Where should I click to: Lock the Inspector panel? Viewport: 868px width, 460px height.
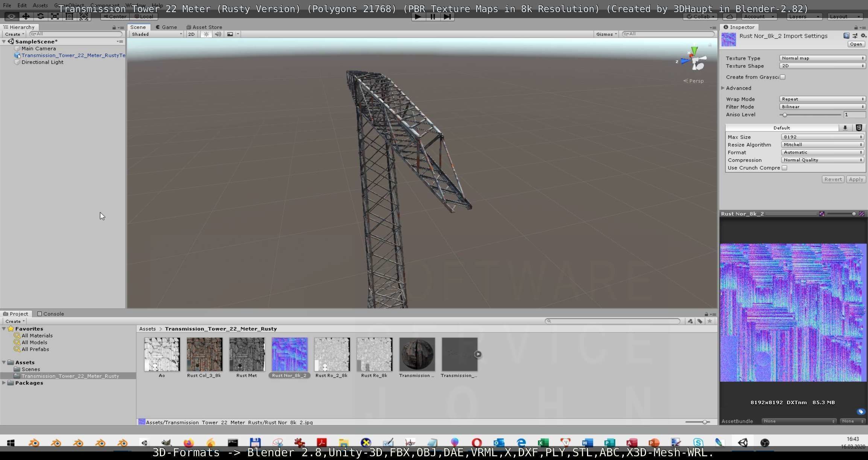pyautogui.click(x=856, y=27)
